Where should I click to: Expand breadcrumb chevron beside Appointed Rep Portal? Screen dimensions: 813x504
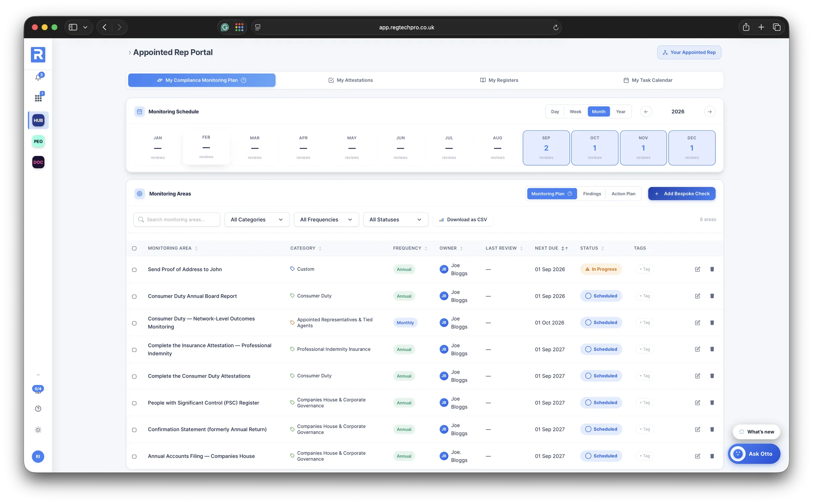[x=129, y=53]
